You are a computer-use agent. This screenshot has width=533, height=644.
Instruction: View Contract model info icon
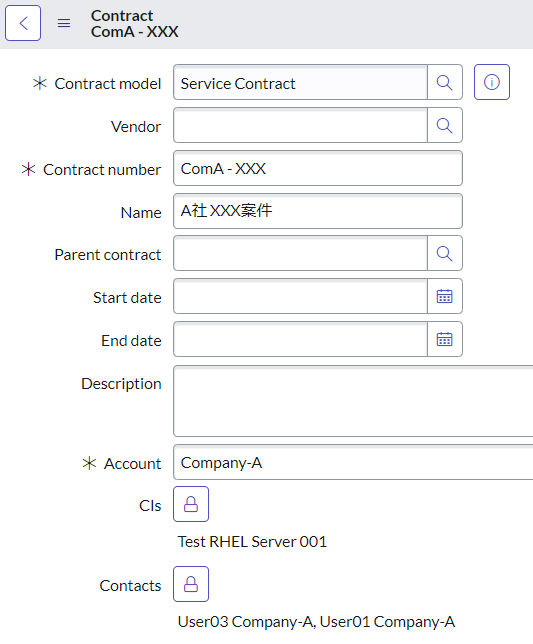tap(492, 82)
